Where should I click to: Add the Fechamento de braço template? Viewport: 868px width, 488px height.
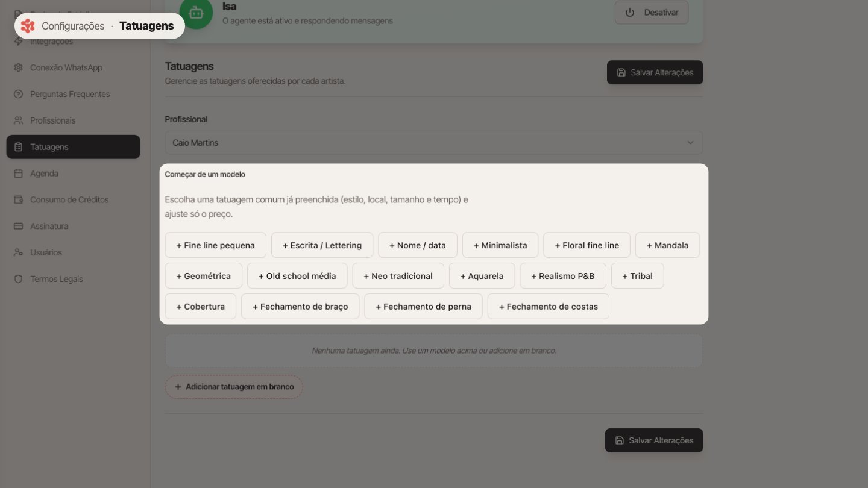click(x=300, y=307)
